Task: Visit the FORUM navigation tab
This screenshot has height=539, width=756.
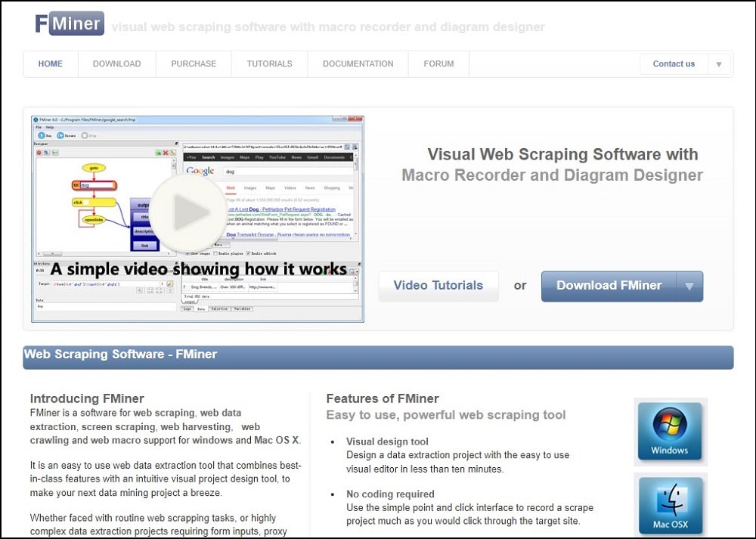Action: point(438,64)
